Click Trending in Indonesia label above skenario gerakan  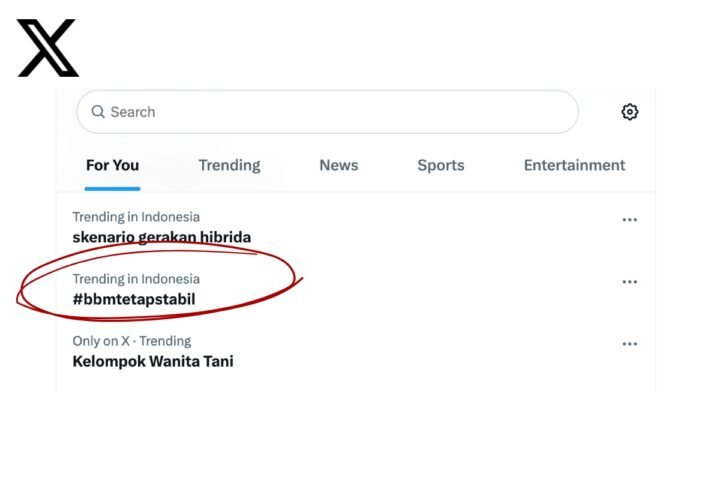(x=136, y=217)
